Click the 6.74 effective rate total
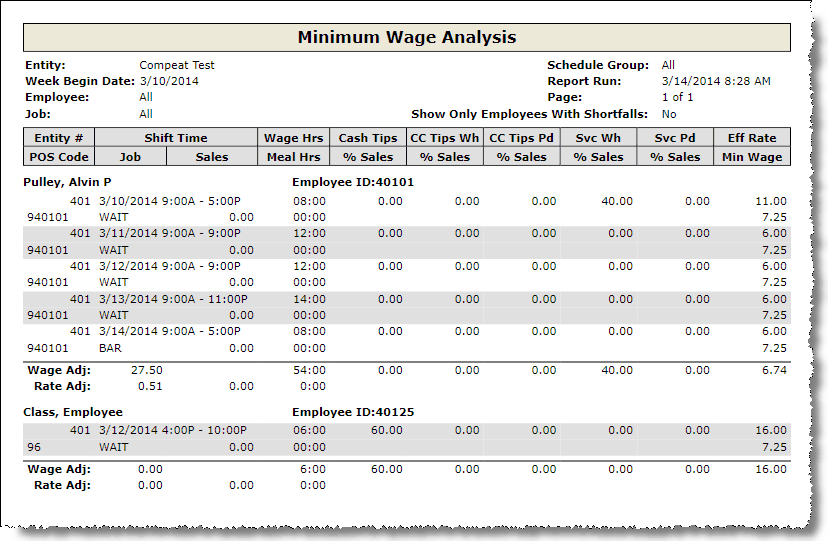The height and width of the screenshot is (541, 828). [x=774, y=370]
